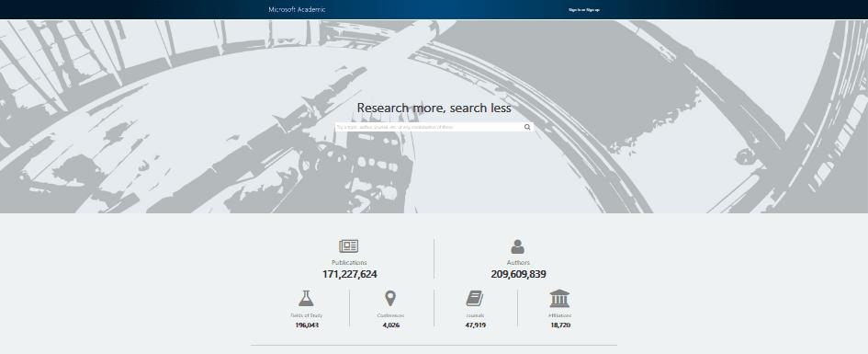Click the conferences count 4,026
This screenshot has width=868, height=354.
[390, 325]
